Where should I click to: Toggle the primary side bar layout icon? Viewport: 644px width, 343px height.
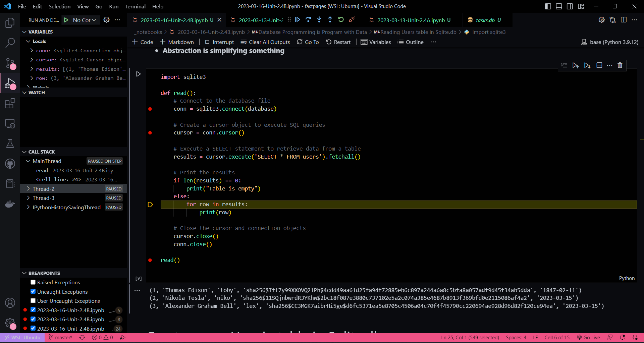click(548, 6)
